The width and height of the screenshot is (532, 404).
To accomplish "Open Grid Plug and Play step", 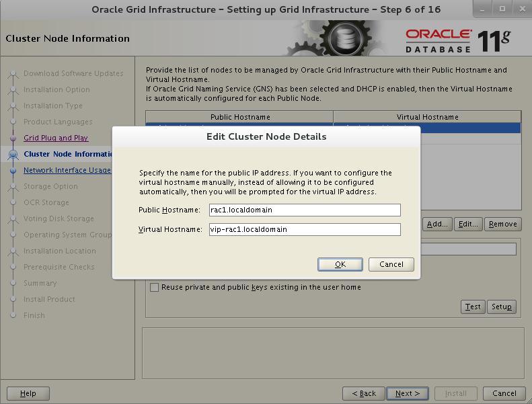I will [x=56, y=138].
